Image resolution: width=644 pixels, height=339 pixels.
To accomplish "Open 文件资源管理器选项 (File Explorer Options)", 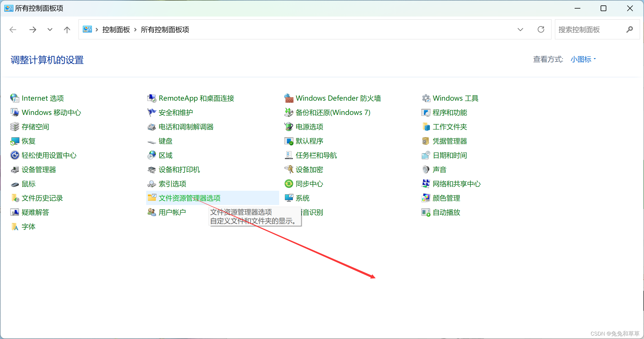I will 189,198.
